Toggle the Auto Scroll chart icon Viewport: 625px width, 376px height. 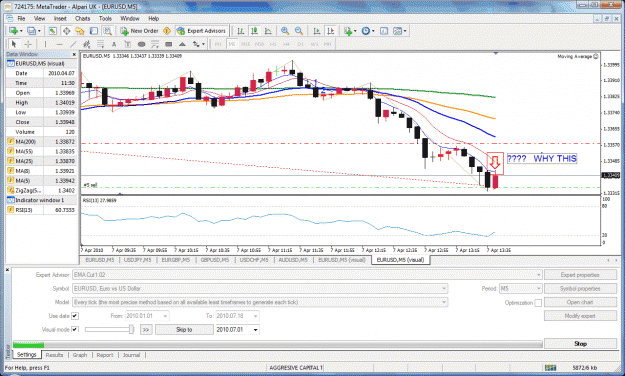click(316, 31)
